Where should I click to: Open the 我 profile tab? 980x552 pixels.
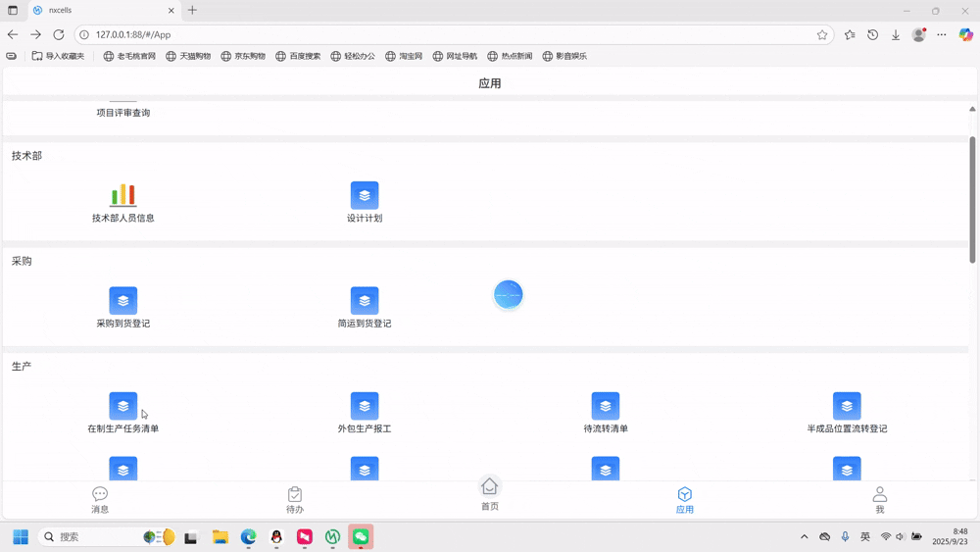click(x=879, y=500)
